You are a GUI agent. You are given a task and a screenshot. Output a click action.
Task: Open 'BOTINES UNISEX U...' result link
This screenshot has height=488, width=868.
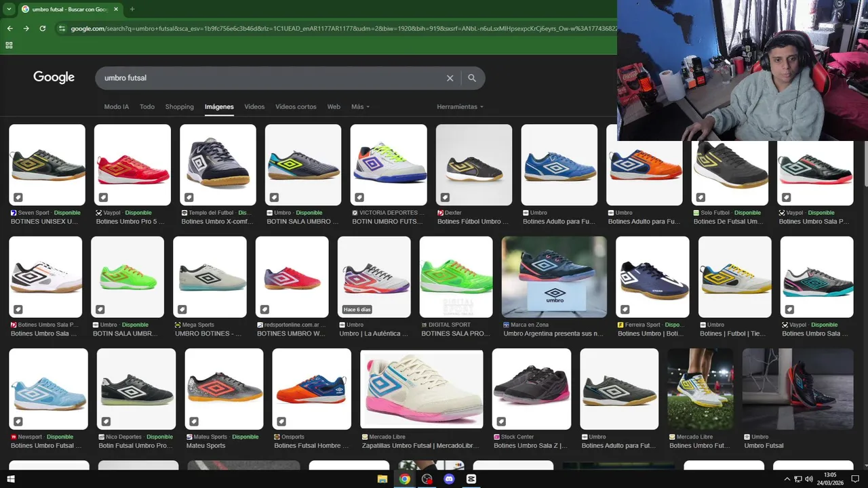click(x=44, y=222)
